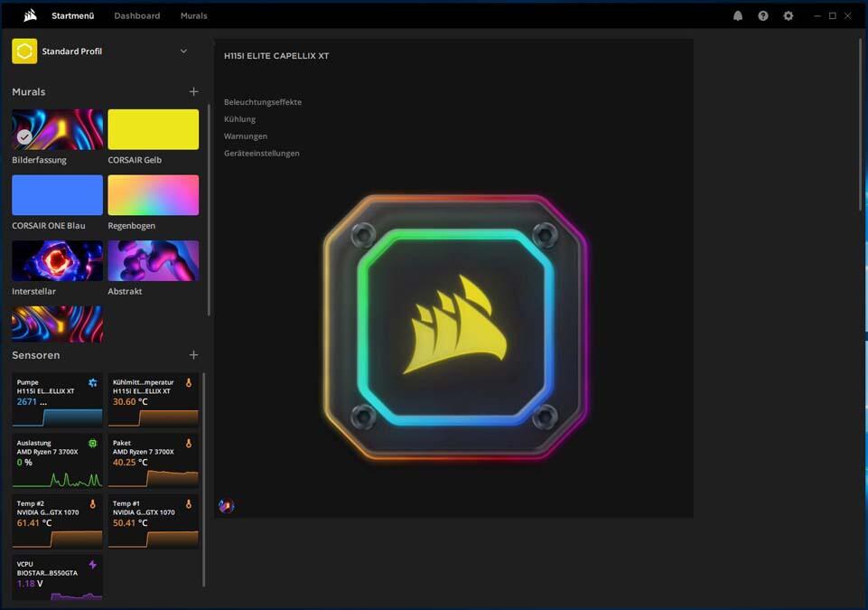Click the Sensoren list scrollbar

204,479
